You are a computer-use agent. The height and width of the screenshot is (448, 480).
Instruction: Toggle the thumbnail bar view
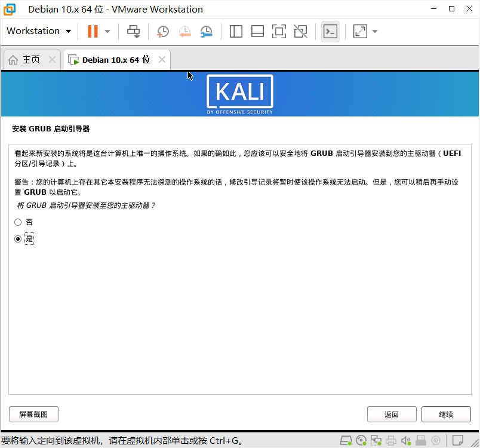(257, 31)
